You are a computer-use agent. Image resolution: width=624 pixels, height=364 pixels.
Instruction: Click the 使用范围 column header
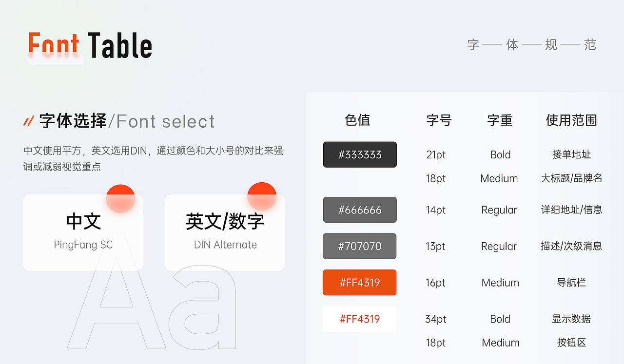point(571,120)
